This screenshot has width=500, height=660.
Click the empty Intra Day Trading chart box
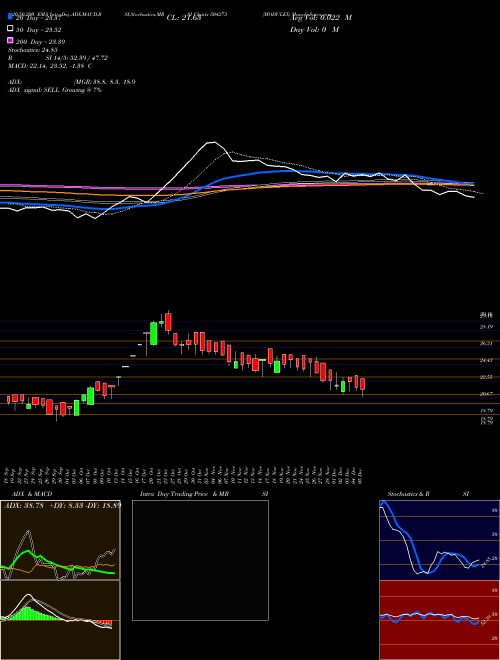[200, 560]
